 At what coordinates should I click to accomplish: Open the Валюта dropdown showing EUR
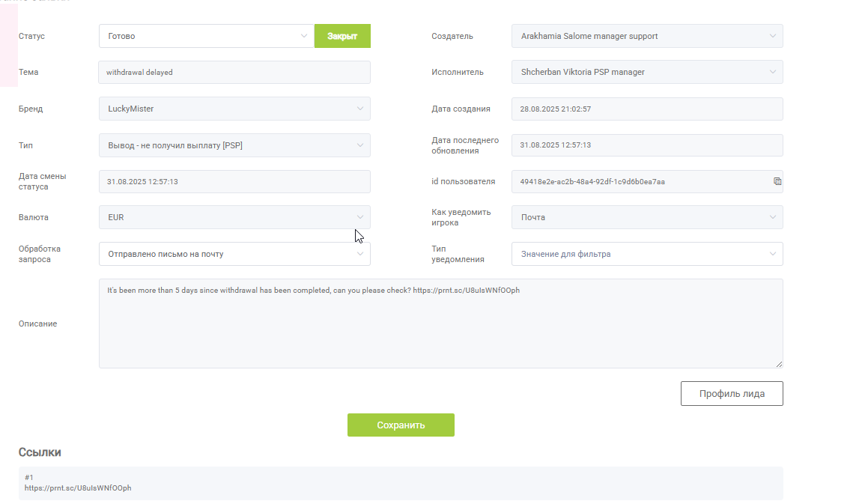(x=234, y=217)
